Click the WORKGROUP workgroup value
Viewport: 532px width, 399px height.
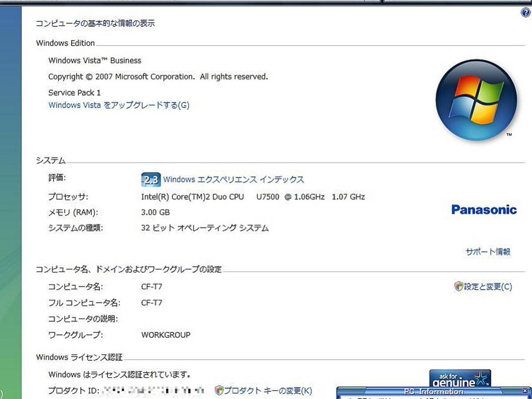166,335
